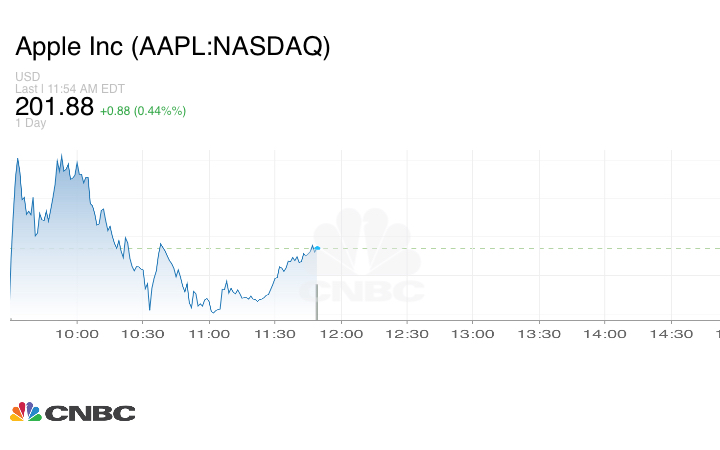Click the 12:30 time axis label

click(x=407, y=334)
